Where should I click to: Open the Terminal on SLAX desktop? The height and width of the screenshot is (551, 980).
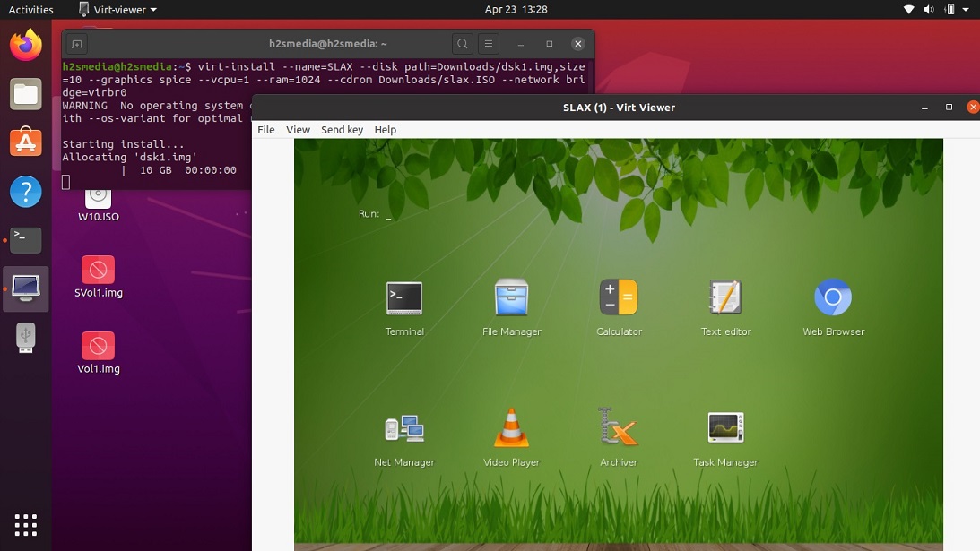(x=404, y=298)
